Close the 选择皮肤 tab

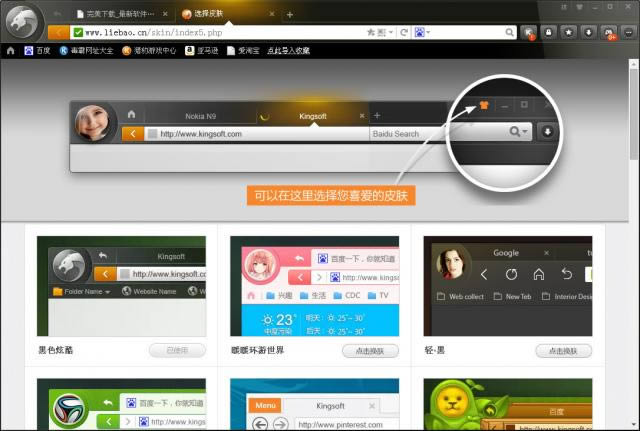(272, 14)
